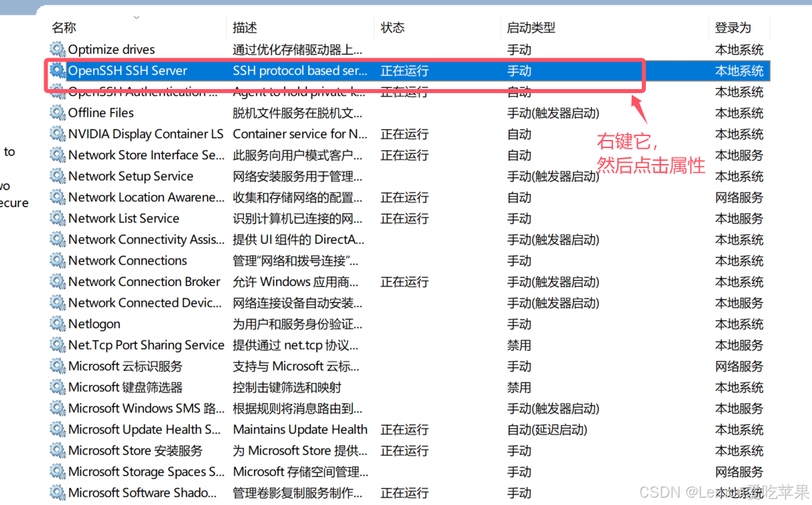The image size is (812, 505).
Task: Click gear icon of Microsoft Windows SMS service
Action: 58,409
